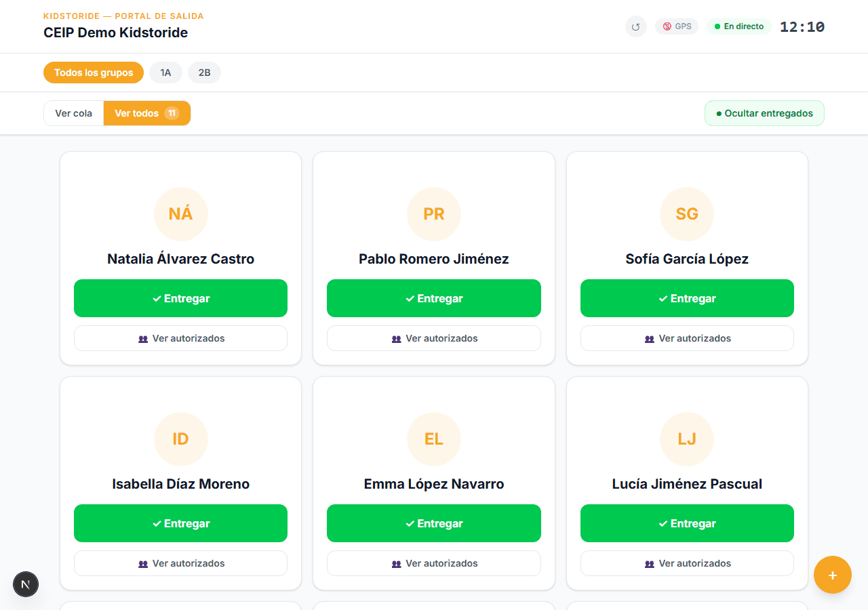The image size is (868, 610).
Task: Entregar Sofía García López
Action: click(x=687, y=298)
